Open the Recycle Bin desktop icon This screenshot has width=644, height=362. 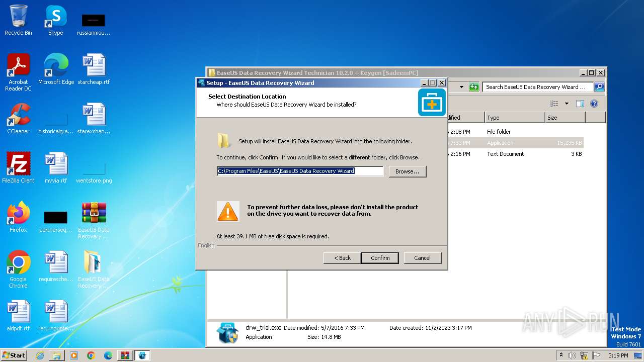point(18,20)
